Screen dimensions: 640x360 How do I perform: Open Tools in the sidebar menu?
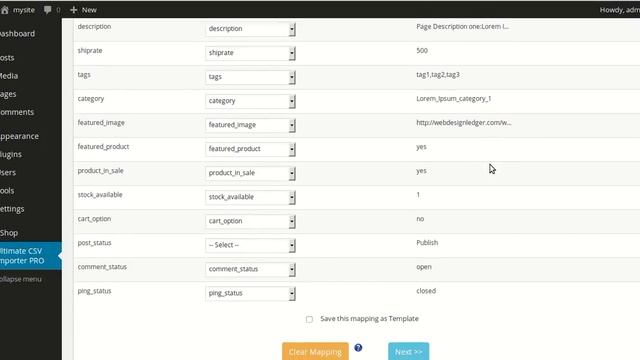(x=7, y=191)
